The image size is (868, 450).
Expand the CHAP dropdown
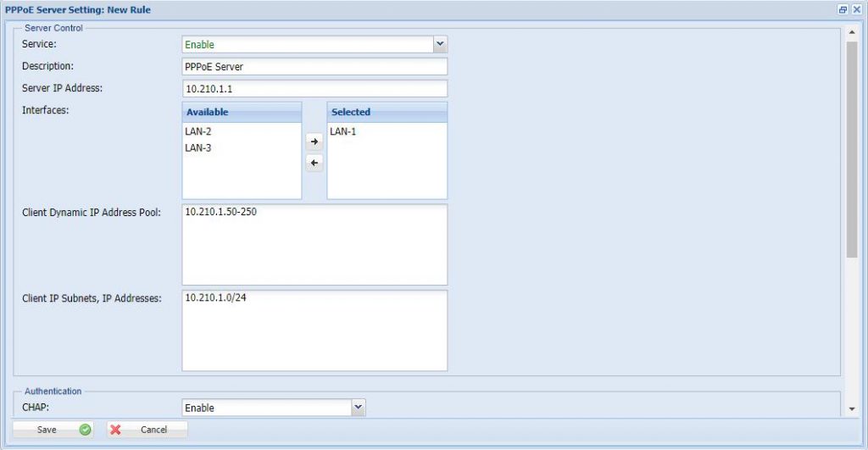point(358,408)
